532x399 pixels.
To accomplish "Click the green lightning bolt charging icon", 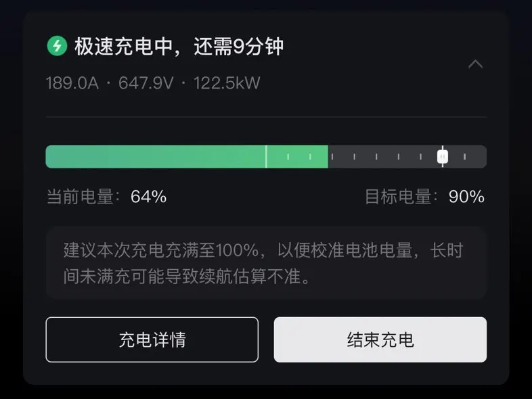I will coord(57,46).
